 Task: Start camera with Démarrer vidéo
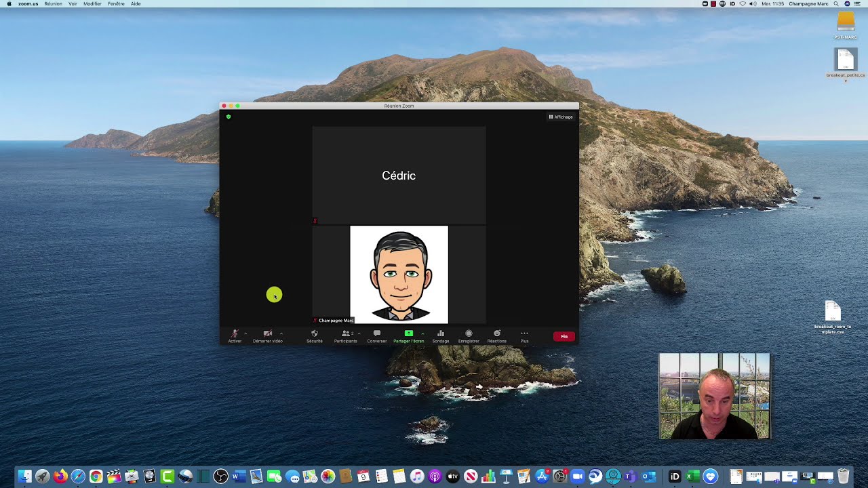pyautogui.click(x=268, y=336)
